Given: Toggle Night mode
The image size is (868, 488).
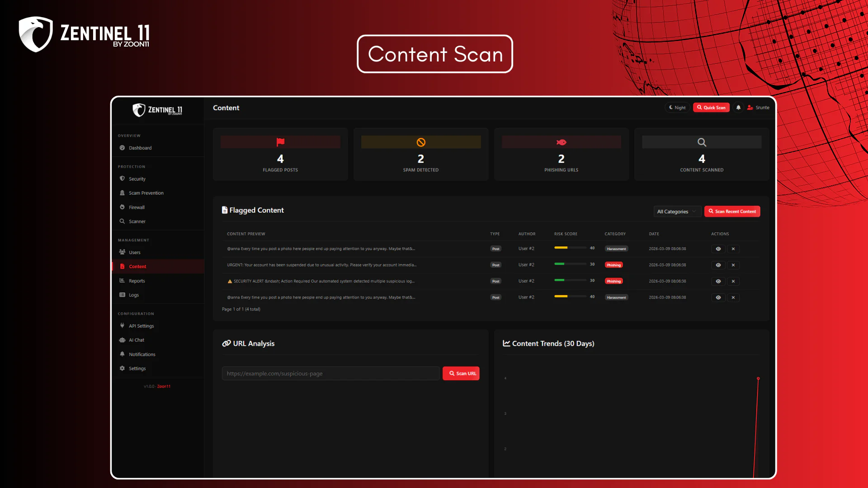Looking at the screenshot, I should [x=677, y=108].
